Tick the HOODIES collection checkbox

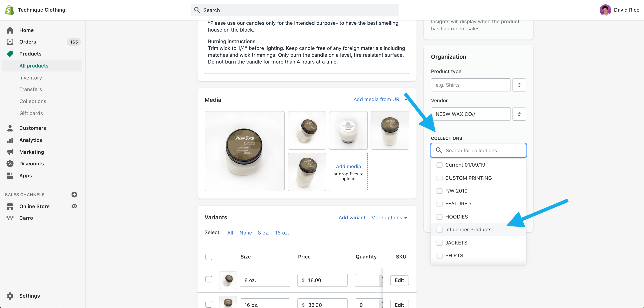pos(439,217)
